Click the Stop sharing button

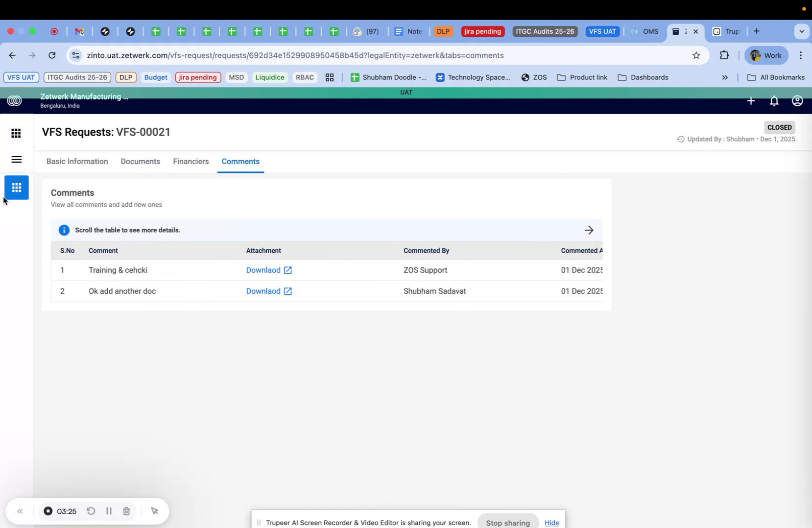507,522
